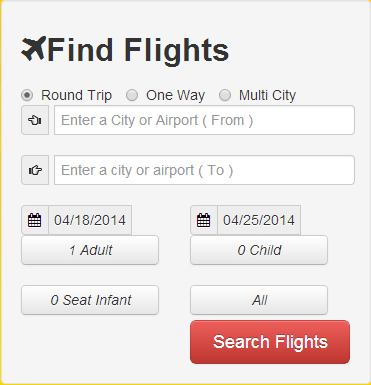Focus the From city or airport field
The image size is (371, 385).
(x=204, y=120)
